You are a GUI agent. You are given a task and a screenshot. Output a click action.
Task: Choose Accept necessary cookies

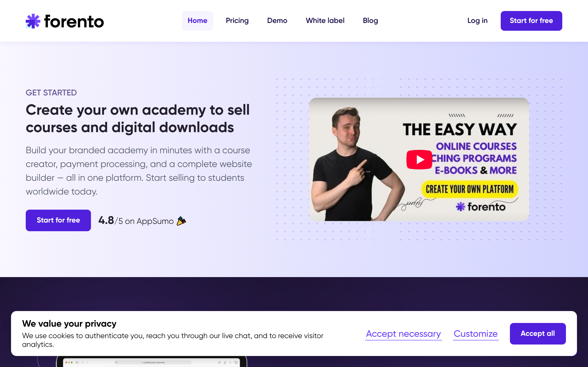click(x=403, y=334)
